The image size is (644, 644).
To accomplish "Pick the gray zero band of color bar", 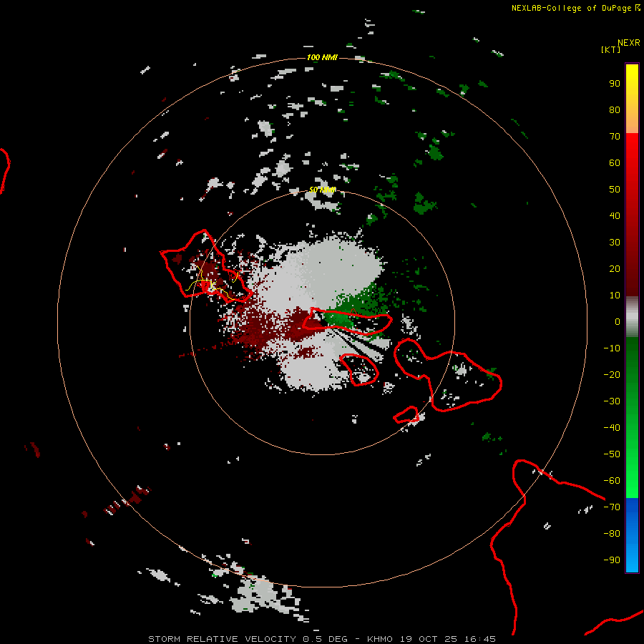I will (632, 317).
